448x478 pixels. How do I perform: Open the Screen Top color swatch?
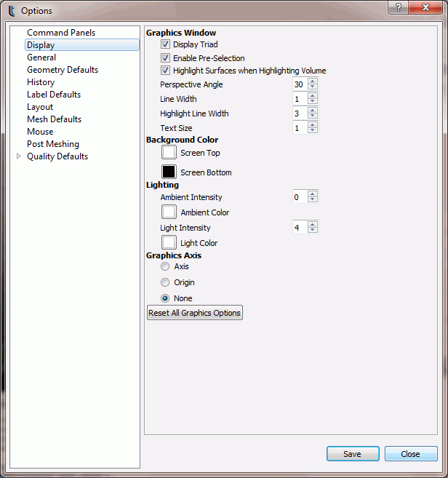tap(169, 153)
